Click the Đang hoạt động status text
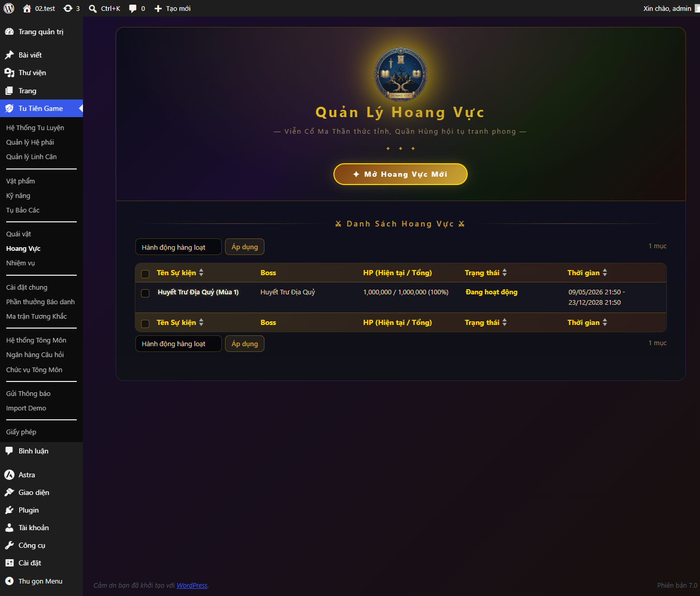Image resolution: width=700 pixels, height=596 pixels. coord(492,292)
